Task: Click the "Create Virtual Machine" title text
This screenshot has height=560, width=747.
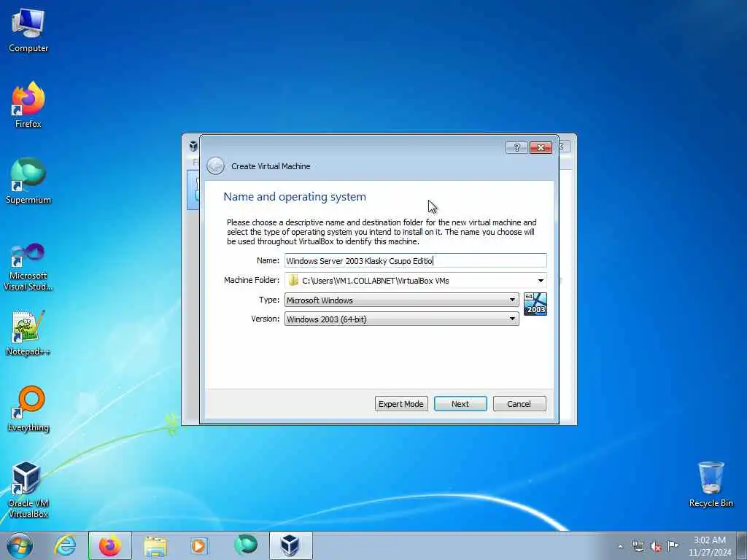Action: pos(271,166)
